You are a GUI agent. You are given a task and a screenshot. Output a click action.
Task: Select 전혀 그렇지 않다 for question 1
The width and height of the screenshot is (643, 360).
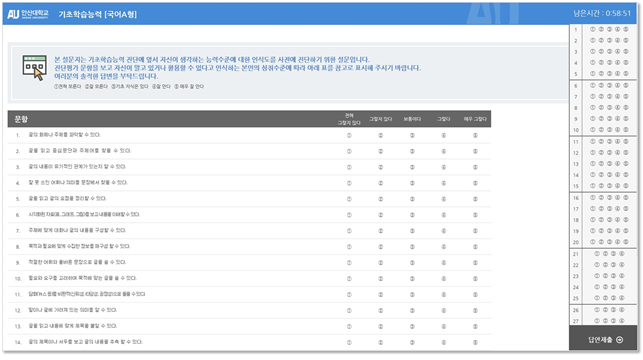349,135
